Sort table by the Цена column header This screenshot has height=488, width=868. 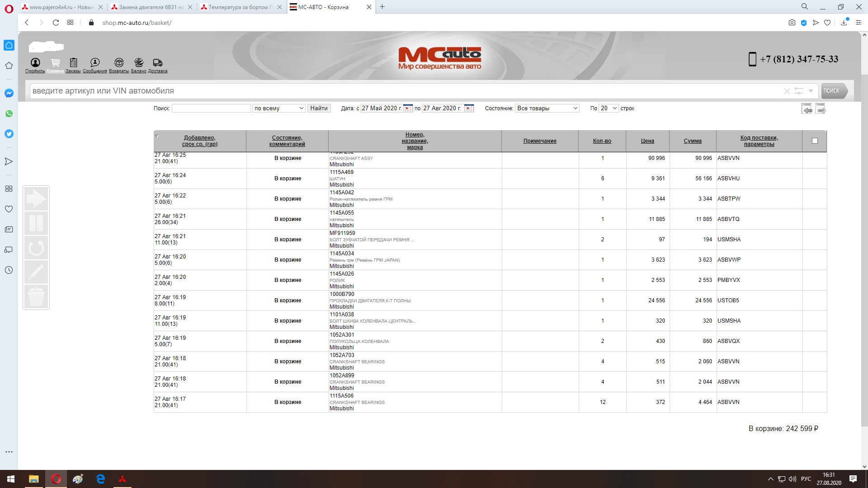pos(647,141)
